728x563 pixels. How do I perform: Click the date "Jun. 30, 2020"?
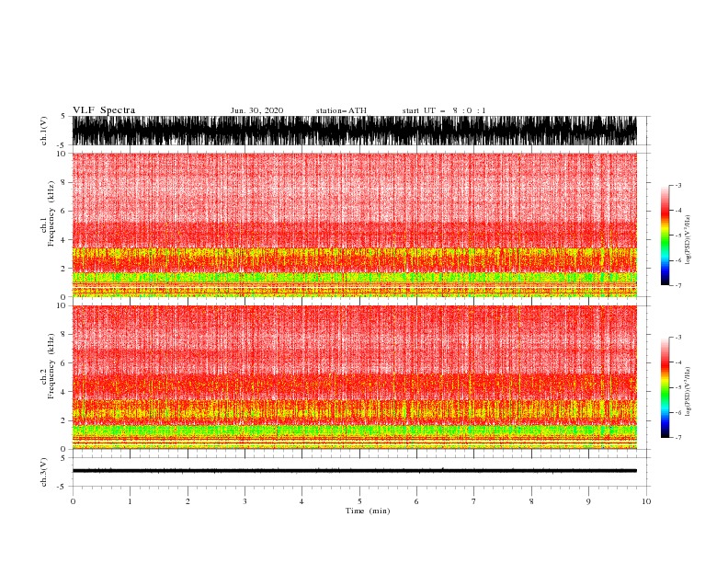point(256,110)
